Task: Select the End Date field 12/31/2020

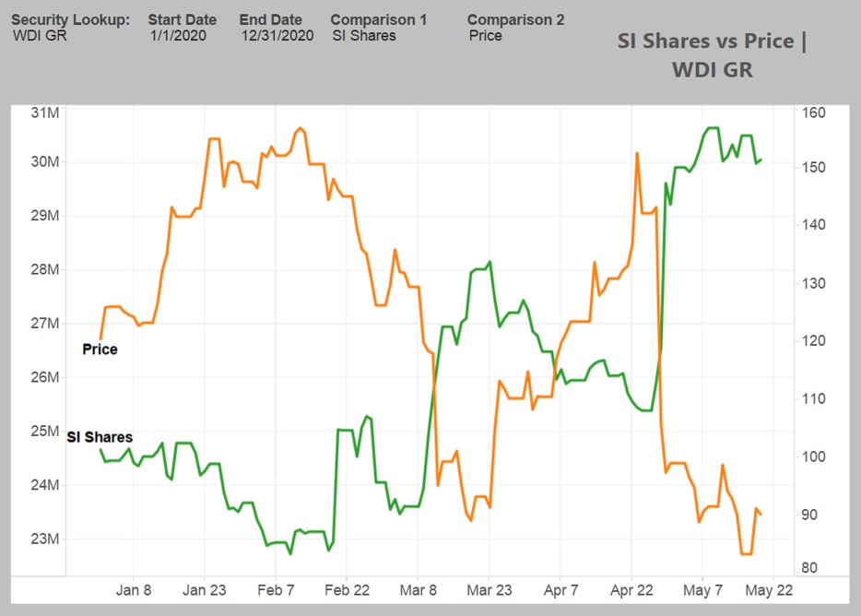Action: [277, 36]
